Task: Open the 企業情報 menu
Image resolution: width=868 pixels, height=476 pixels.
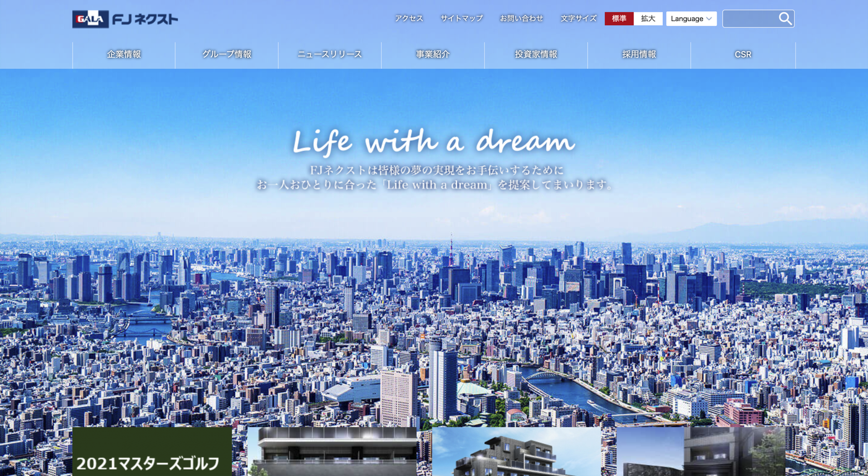Action: point(124,55)
